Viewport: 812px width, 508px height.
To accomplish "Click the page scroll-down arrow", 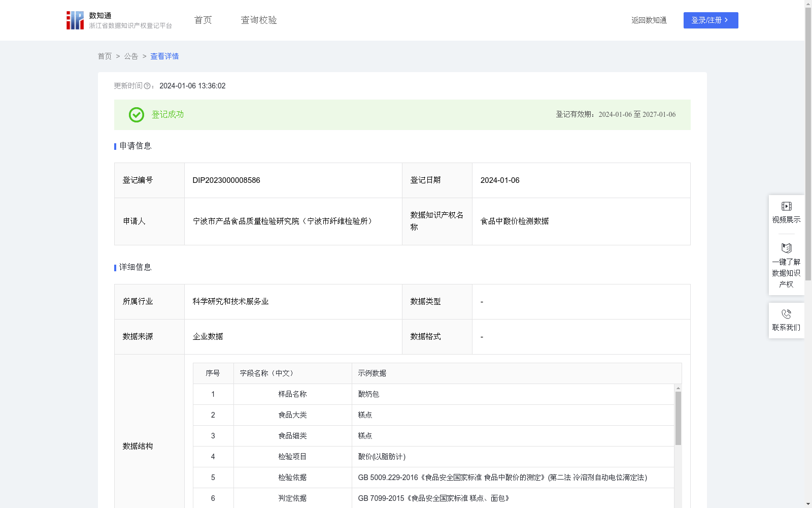I will 808,504.
